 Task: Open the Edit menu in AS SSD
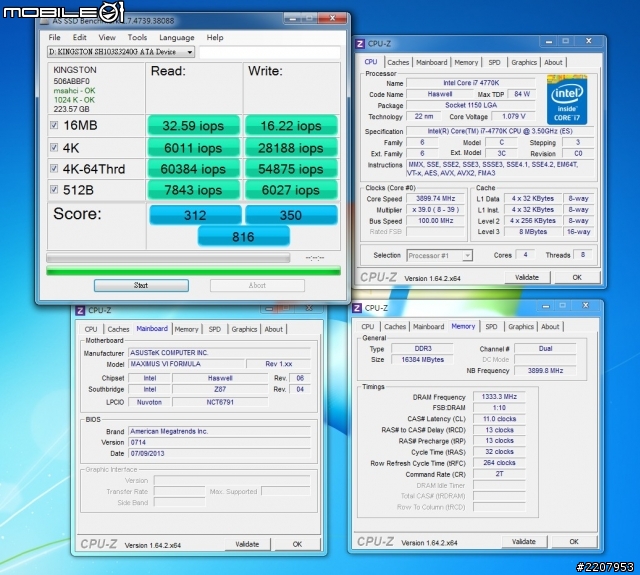80,38
